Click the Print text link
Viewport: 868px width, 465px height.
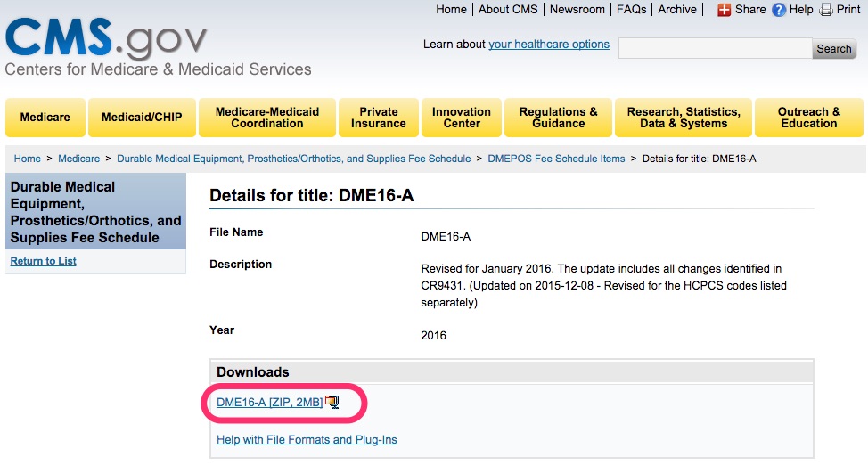point(848,10)
